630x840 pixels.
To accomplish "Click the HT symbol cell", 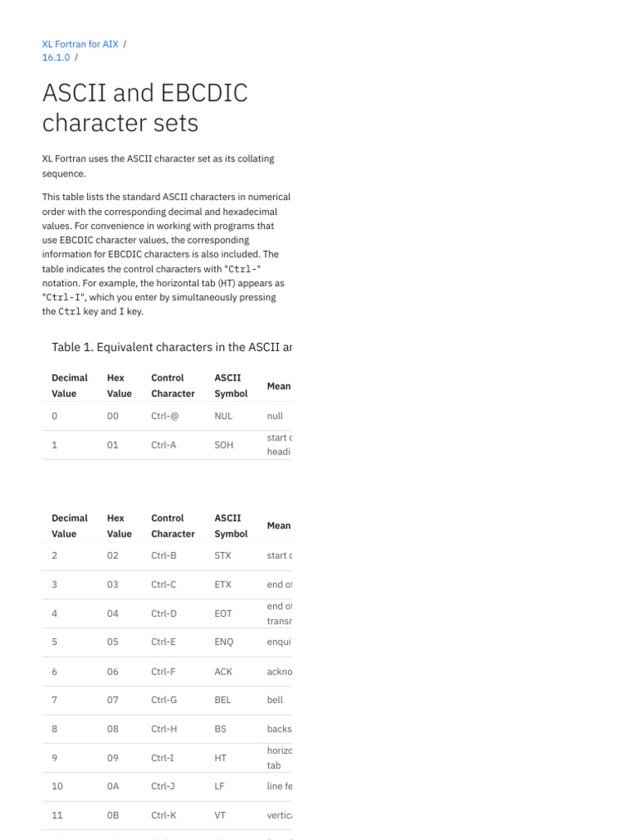I will coord(220,758).
